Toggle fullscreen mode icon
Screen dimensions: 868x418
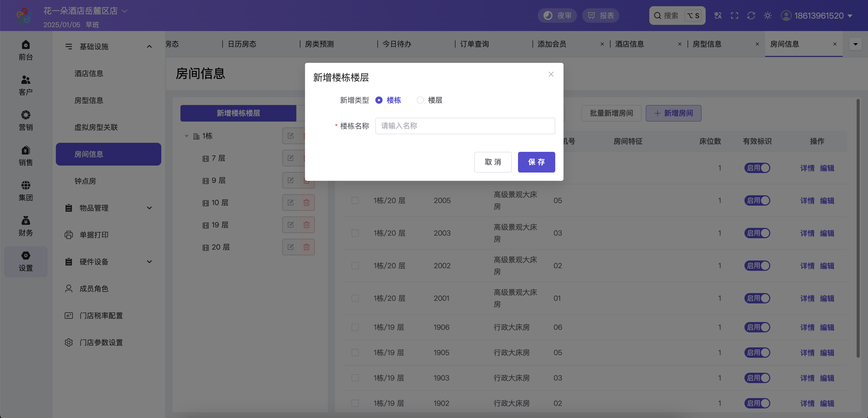pyautogui.click(x=735, y=16)
